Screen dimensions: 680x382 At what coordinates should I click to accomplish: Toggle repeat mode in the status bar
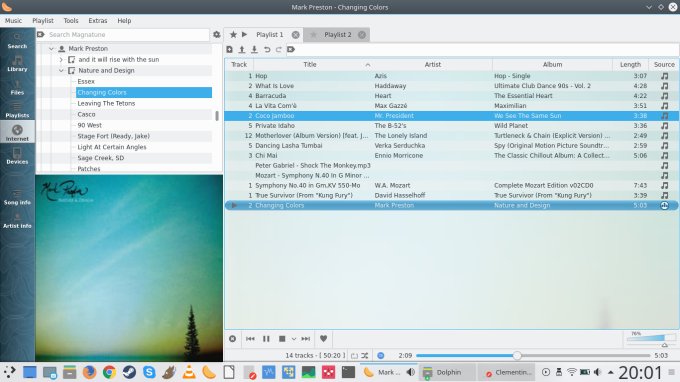click(x=354, y=356)
